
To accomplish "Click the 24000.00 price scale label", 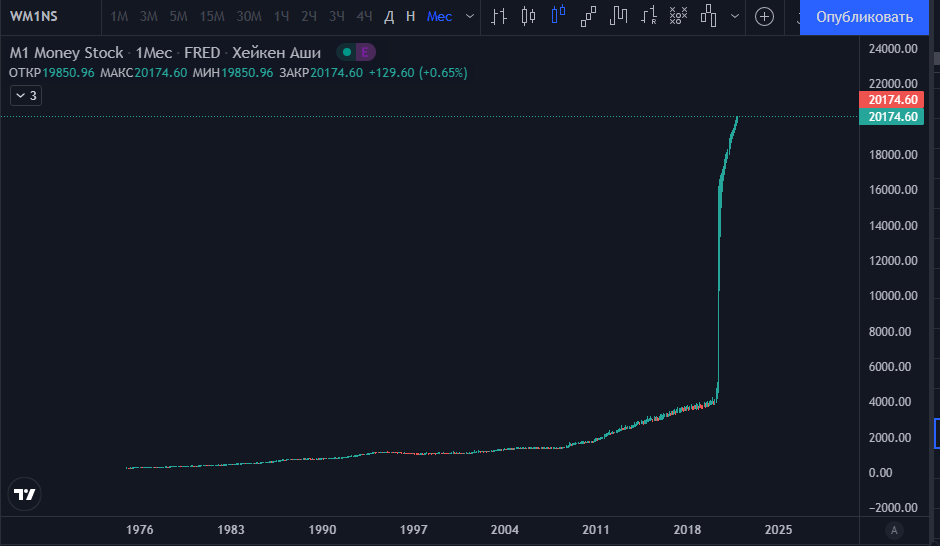I will coord(893,49).
